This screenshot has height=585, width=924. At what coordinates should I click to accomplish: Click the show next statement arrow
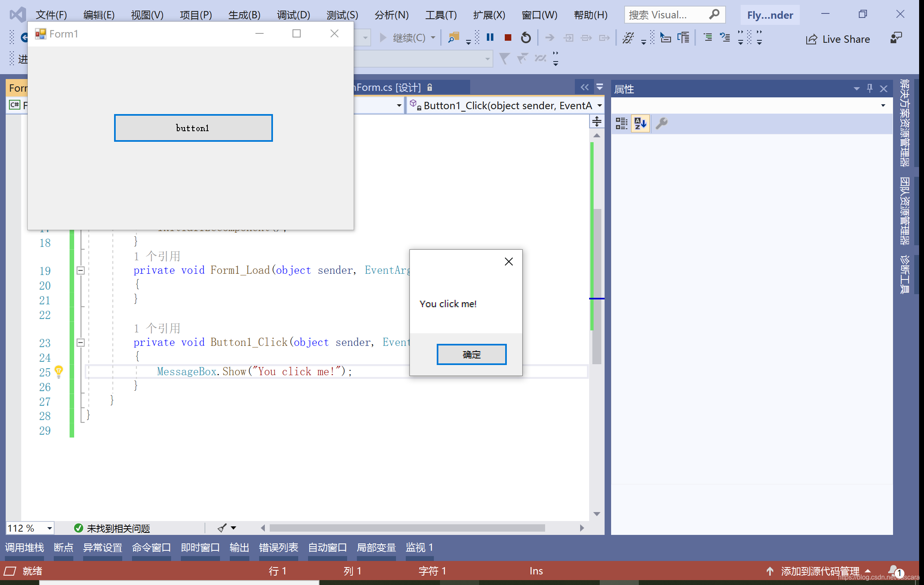[550, 38]
